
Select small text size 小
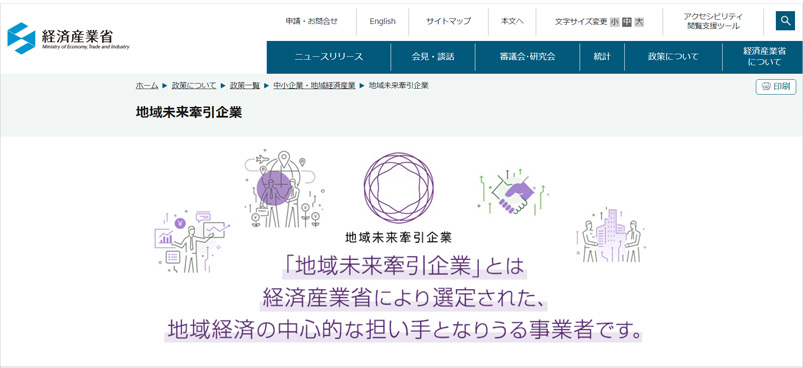click(x=615, y=22)
